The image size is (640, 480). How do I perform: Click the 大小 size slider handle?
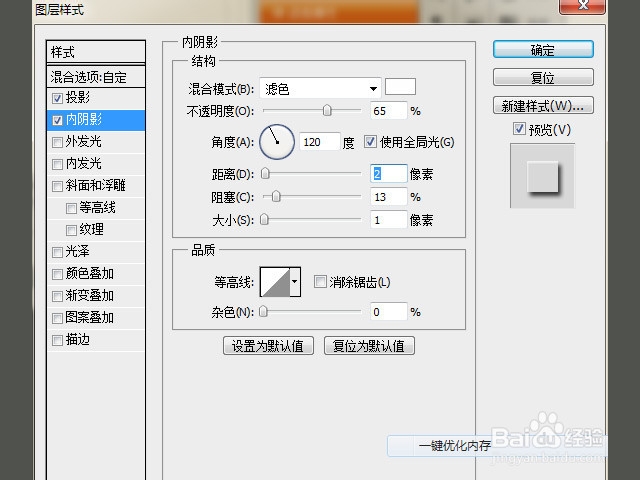pos(264,220)
